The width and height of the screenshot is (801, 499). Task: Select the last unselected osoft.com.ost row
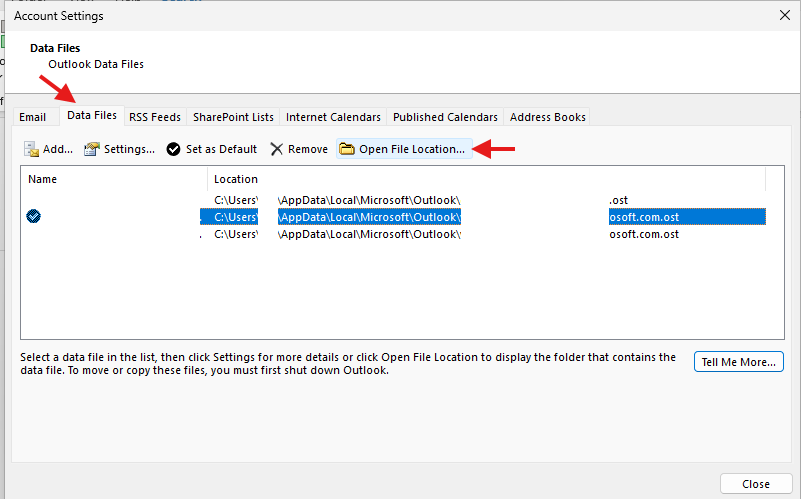[393, 234]
